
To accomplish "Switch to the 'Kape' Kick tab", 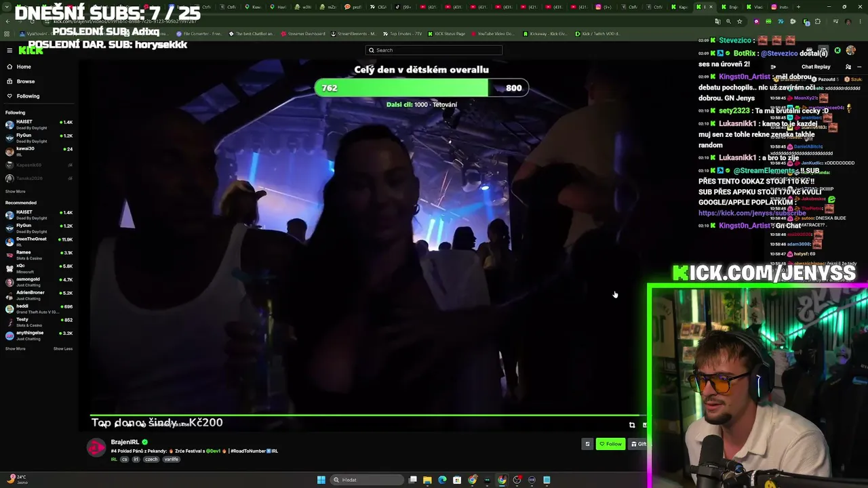I will [x=680, y=7].
